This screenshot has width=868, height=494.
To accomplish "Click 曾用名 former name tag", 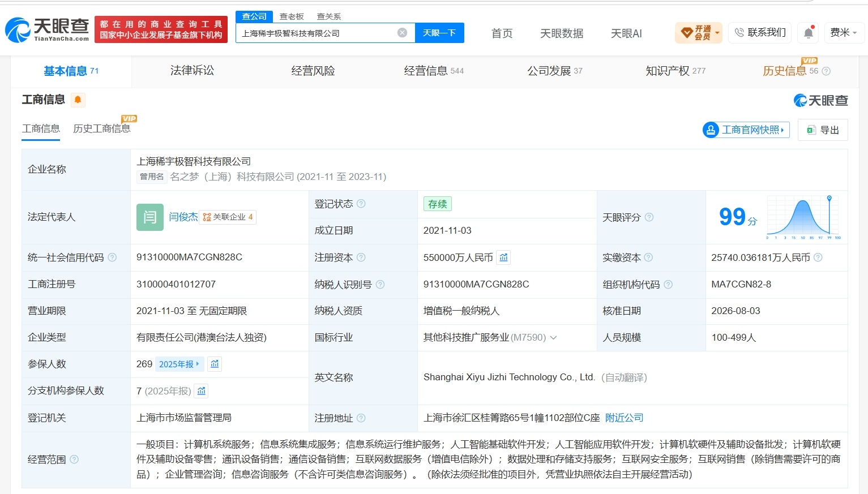I will 152,177.
